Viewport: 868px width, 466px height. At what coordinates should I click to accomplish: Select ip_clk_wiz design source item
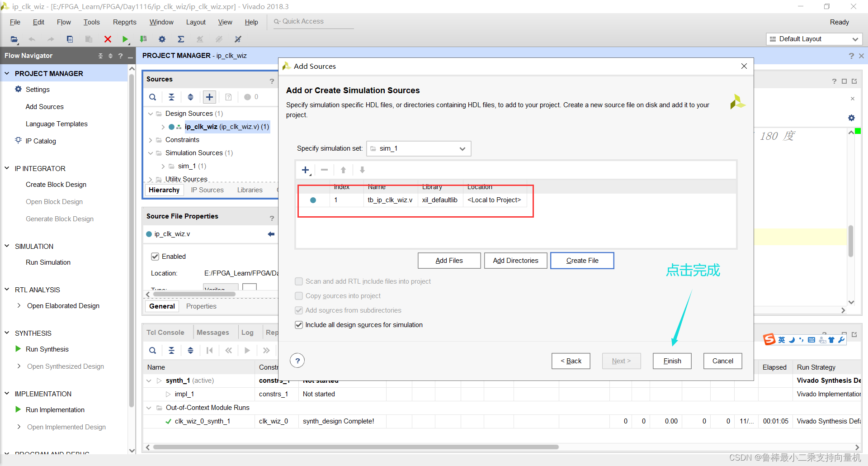click(226, 127)
